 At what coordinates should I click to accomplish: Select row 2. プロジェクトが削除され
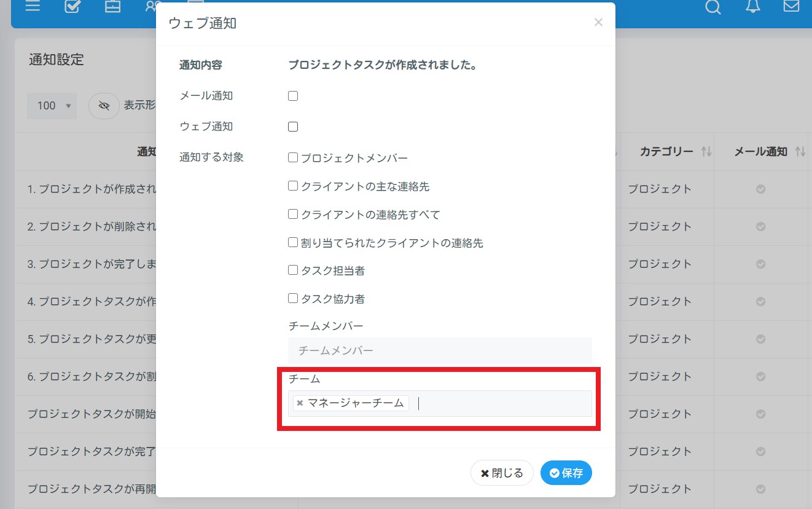92,227
